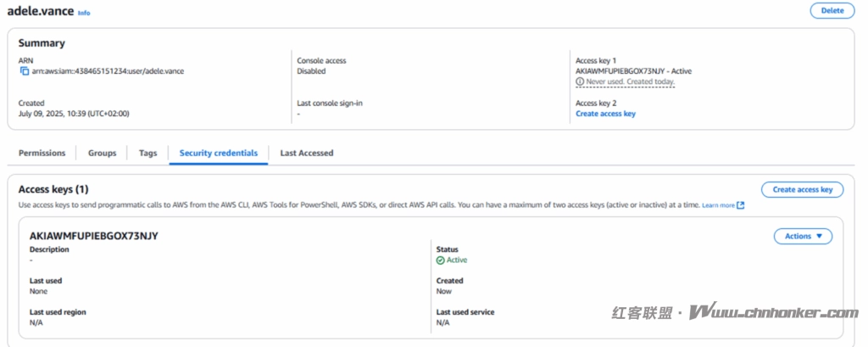Click the Access keys (1) section header
This screenshot has width=868, height=347.
click(53, 189)
